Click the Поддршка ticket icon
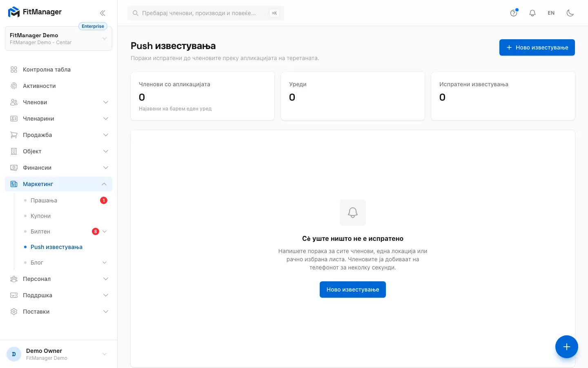Screen dimensions: 588x368 coord(14,295)
